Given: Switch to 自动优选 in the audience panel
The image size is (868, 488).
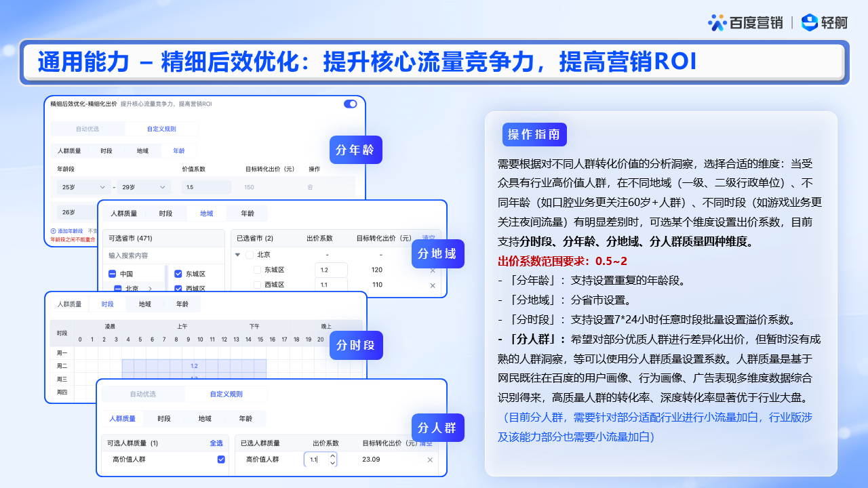Looking at the screenshot, I should tap(143, 394).
